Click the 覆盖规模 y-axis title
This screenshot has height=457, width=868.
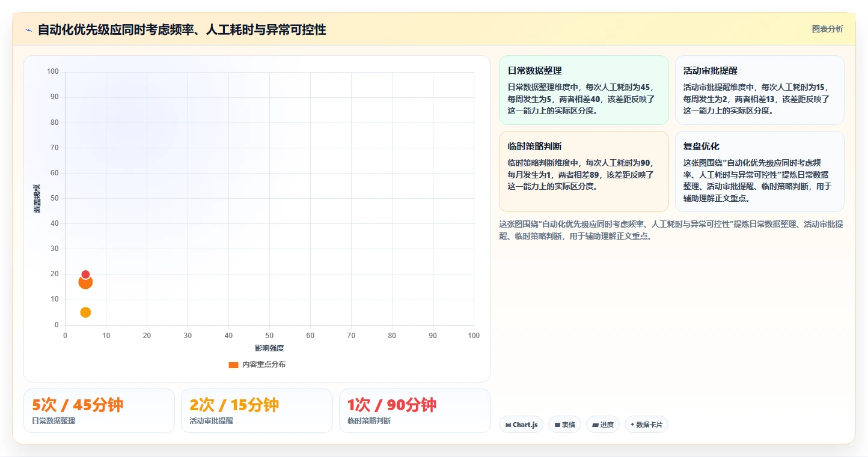(37, 198)
